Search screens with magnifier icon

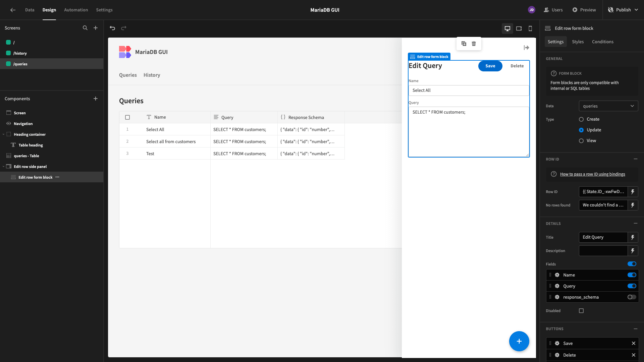point(85,28)
